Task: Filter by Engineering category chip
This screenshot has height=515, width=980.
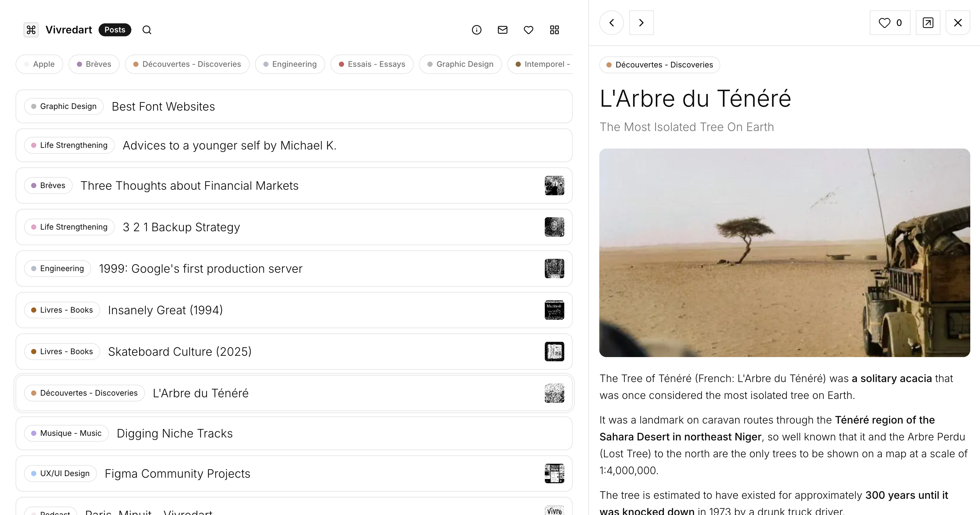Action: 290,64
